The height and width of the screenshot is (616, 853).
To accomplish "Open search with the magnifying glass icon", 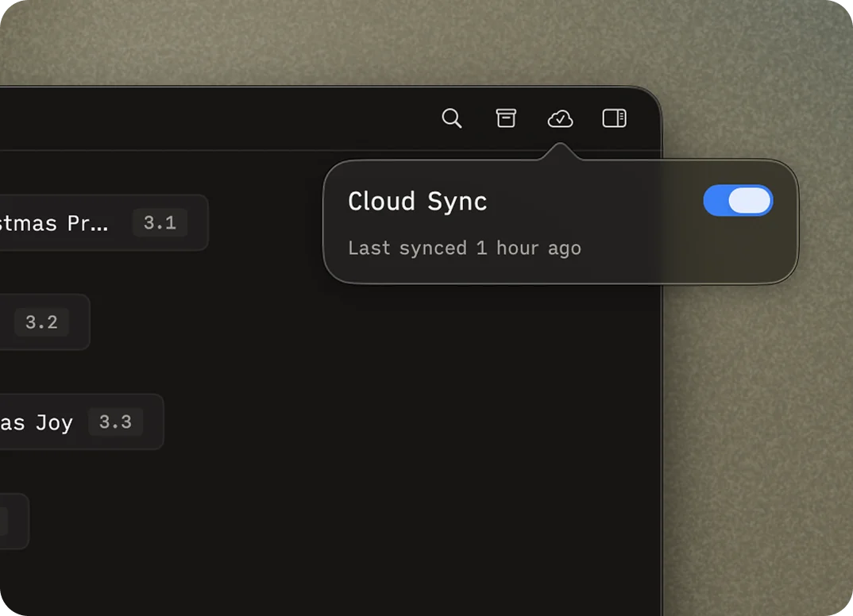I will pos(451,118).
